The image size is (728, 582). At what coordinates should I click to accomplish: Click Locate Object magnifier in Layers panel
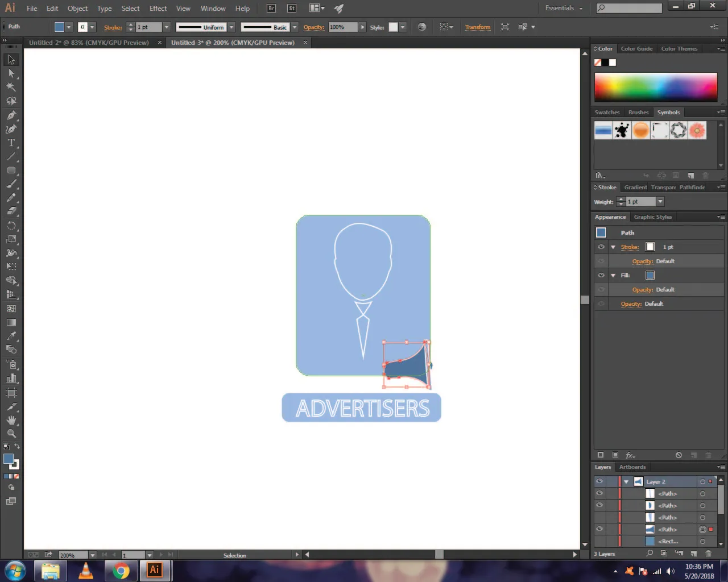(x=650, y=553)
